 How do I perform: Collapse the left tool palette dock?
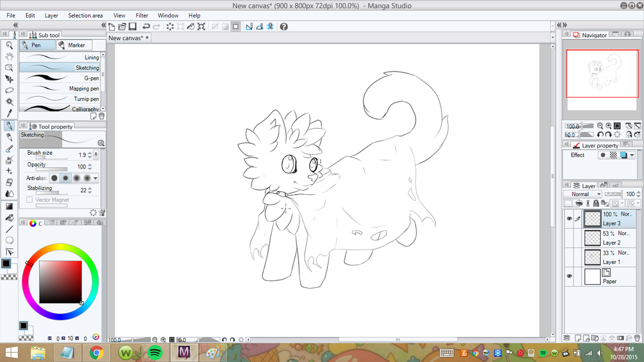pos(16,25)
